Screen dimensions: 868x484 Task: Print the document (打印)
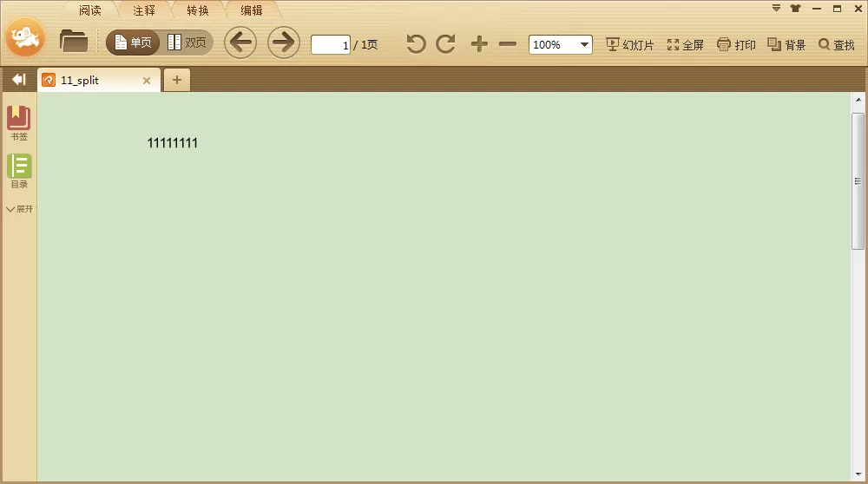pos(736,45)
